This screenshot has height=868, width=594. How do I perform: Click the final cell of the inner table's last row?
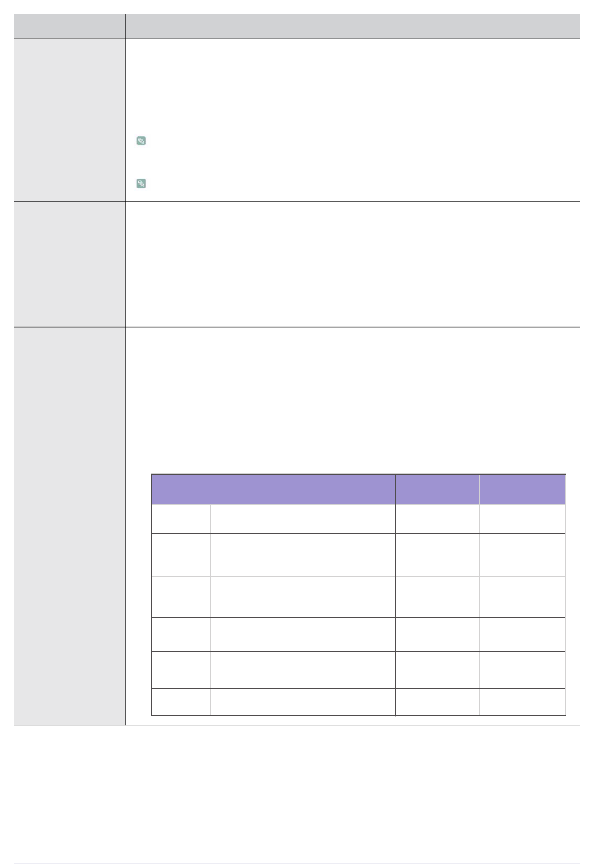(x=523, y=702)
